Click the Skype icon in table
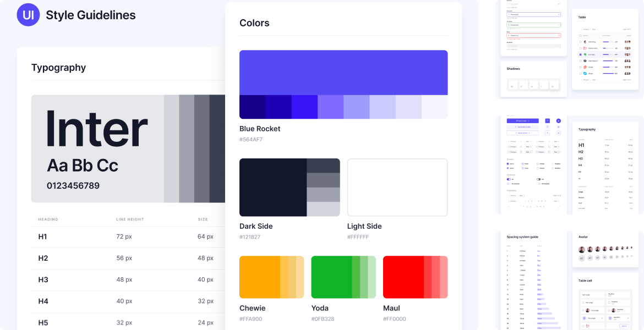 [586, 73]
